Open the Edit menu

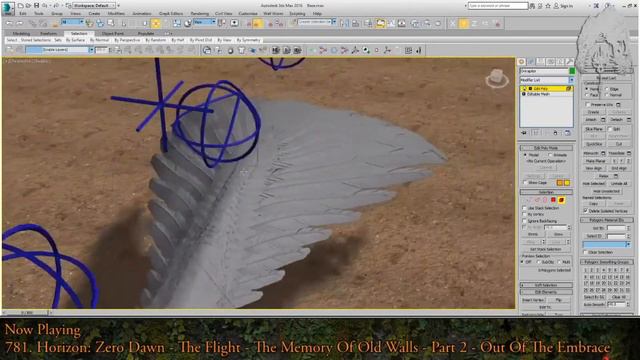pos(23,13)
